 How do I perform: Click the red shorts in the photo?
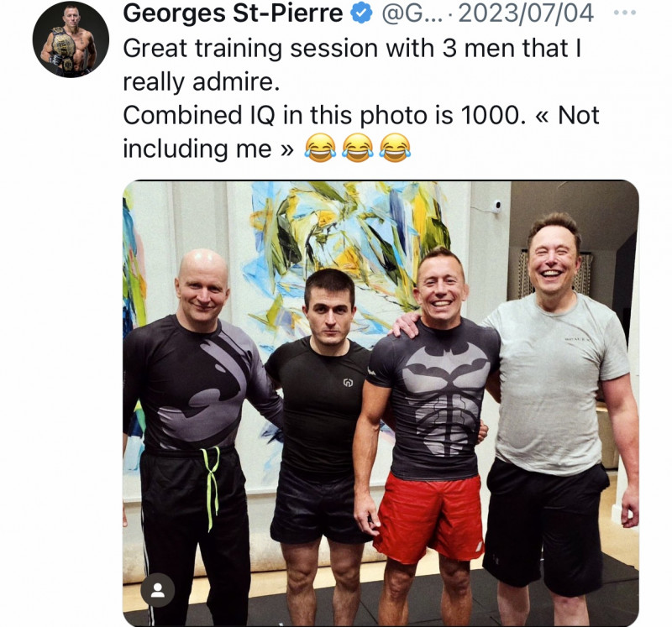(429, 517)
